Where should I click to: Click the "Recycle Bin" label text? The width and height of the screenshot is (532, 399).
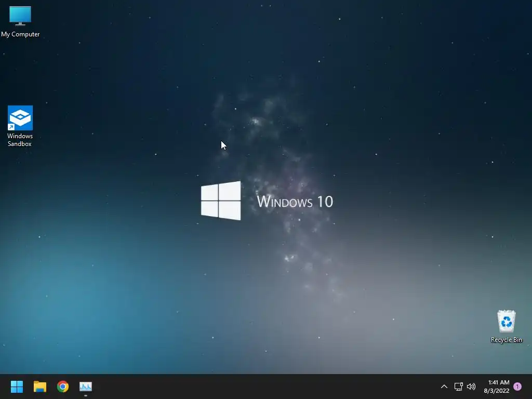[x=506, y=340]
